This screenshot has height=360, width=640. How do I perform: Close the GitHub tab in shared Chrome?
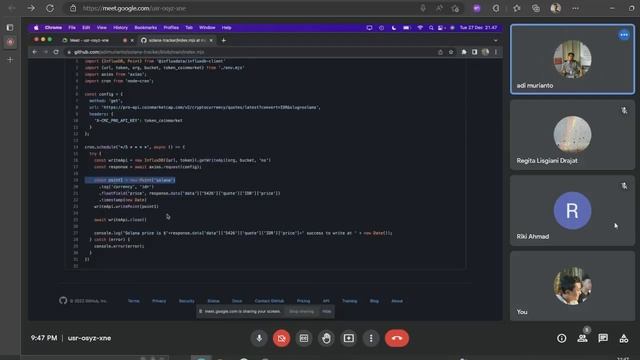pos(211,40)
